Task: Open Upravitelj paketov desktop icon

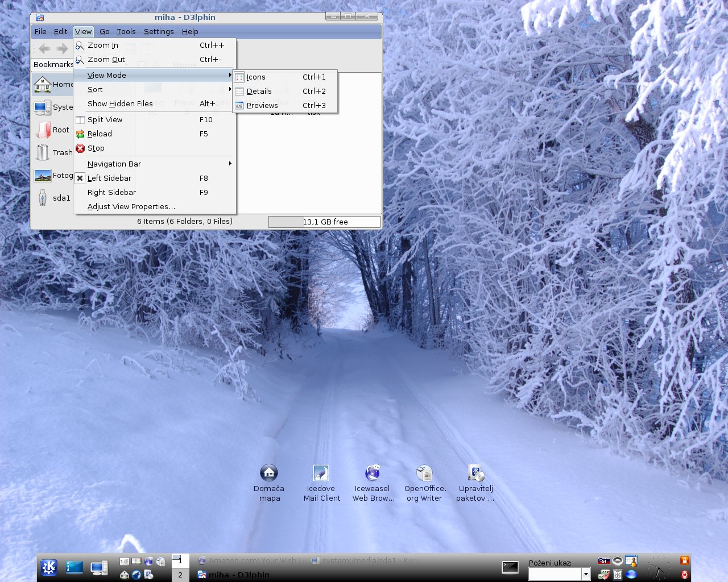Action: pos(475,483)
